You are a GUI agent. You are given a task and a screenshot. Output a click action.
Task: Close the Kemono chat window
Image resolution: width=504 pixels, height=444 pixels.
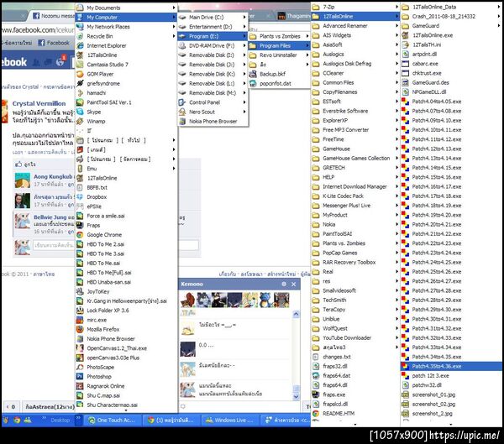(x=293, y=285)
